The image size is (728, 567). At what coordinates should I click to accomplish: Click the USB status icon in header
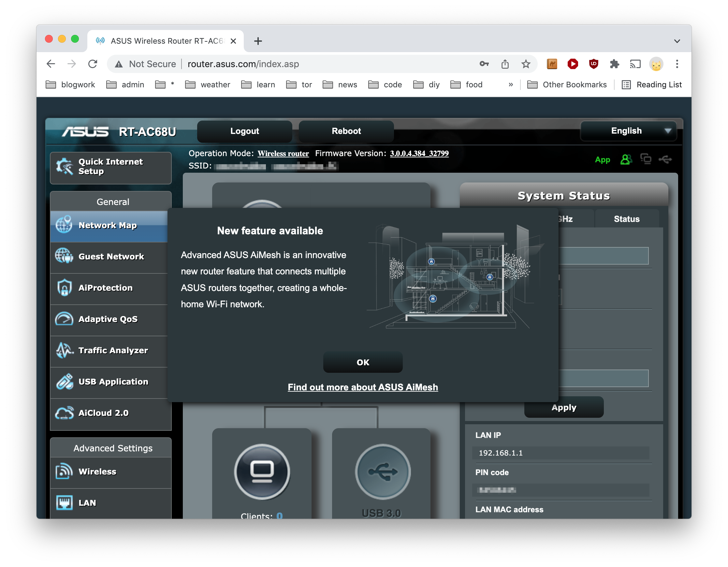pos(665,160)
